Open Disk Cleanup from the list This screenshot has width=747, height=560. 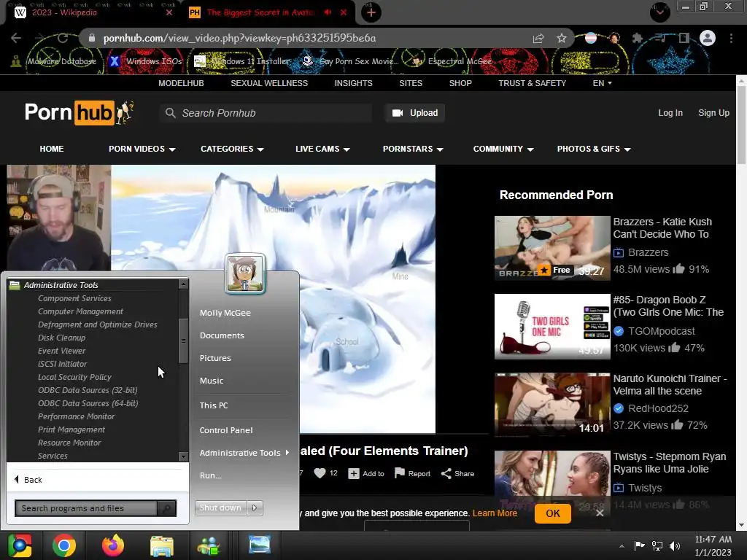[62, 338]
